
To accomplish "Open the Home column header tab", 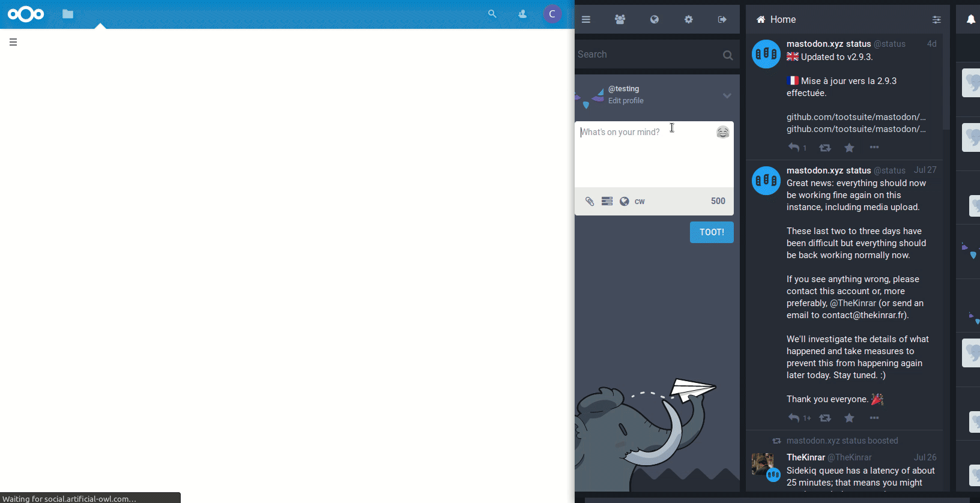I will point(783,19).
